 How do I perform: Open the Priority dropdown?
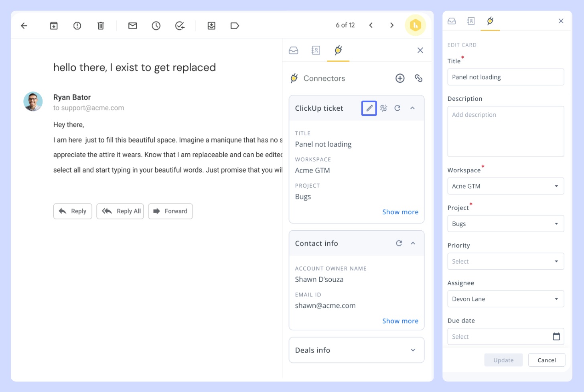coord(506,262)
